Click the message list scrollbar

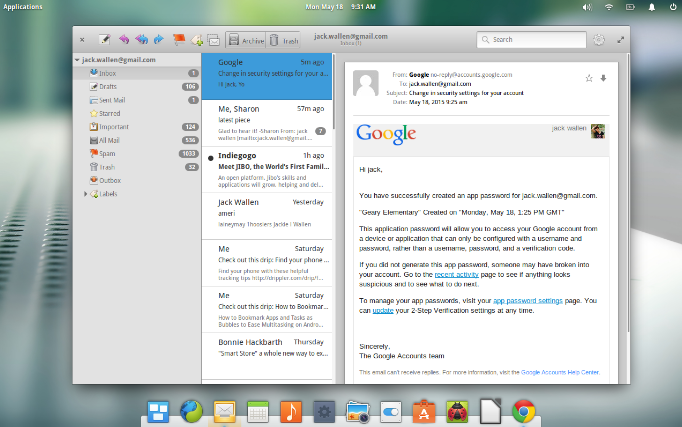(334, 91)
